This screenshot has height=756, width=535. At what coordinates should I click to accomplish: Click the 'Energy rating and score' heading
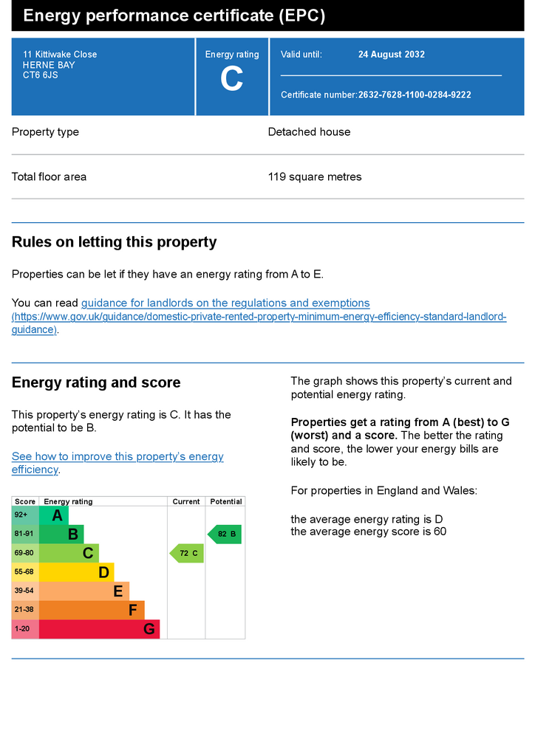(x=96, y=382)
